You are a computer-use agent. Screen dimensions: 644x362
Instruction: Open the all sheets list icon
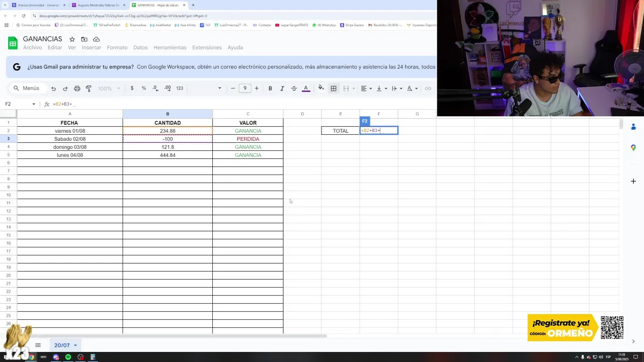[38, 345]
